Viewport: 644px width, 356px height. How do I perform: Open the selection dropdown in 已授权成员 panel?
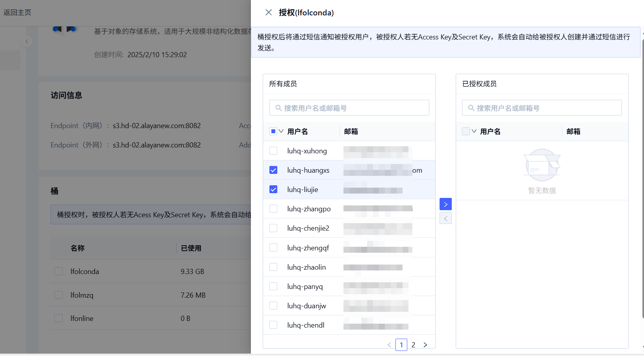(x=473, y=131)
